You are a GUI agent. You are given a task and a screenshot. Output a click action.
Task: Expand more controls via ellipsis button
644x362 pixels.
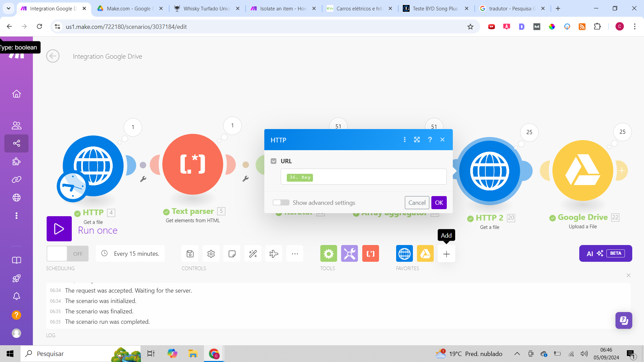click(x=295, y=254)
